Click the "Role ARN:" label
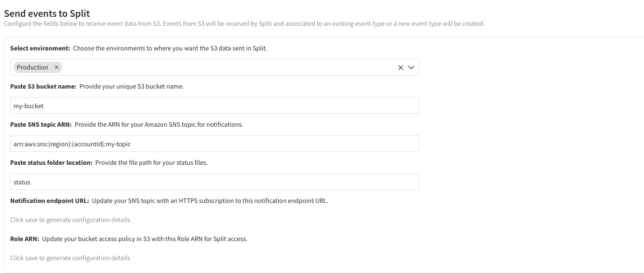 coord(25,239)
